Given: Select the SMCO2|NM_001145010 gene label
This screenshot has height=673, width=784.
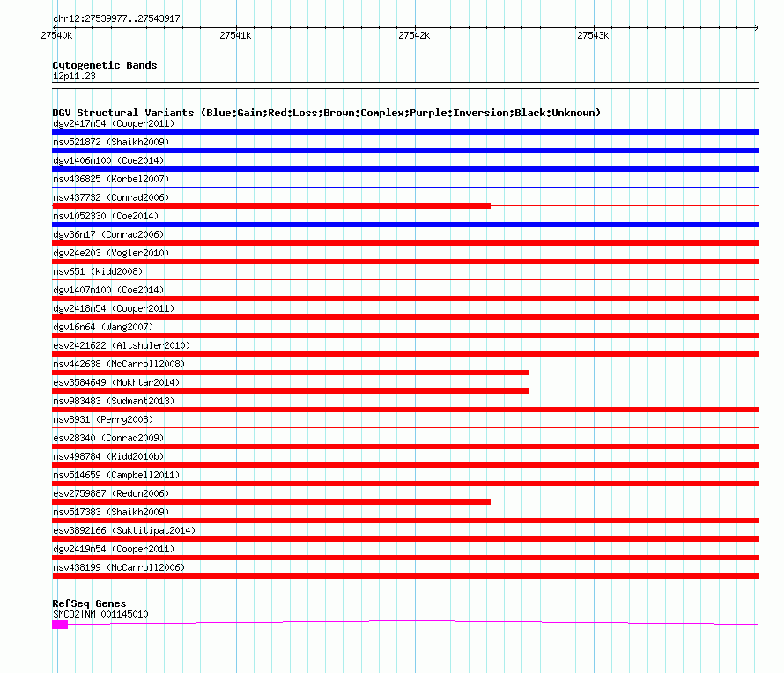Looking at the screenshot, I should pos(100,614).
